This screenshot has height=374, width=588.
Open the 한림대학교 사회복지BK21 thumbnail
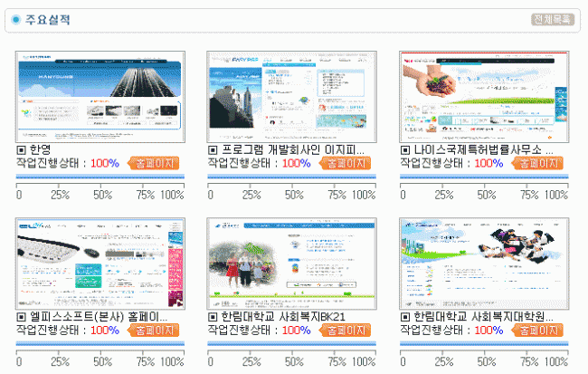pos(291,263)
